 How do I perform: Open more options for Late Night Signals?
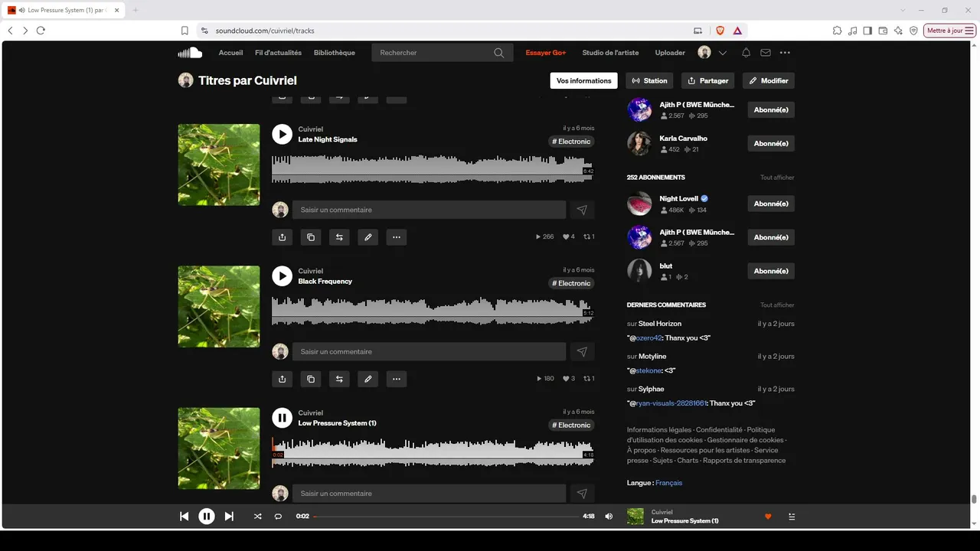[397, 237]
